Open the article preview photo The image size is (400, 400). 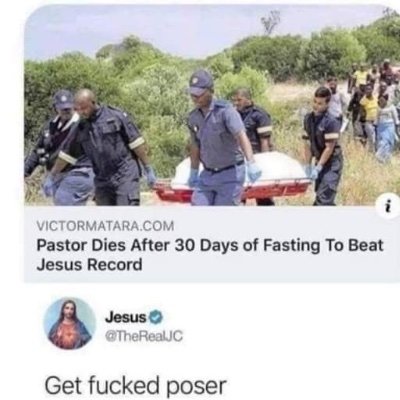click(x=212, y=105)
